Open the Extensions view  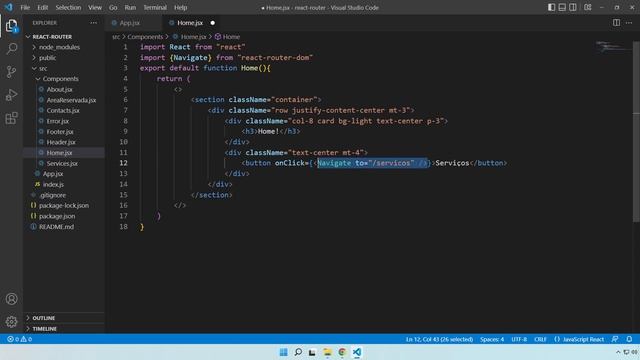11,118
